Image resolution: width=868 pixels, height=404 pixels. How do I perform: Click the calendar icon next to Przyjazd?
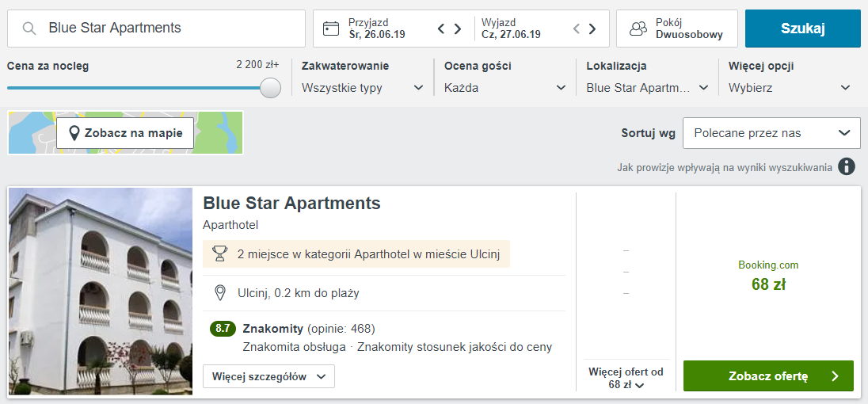pyautogui.click(x=331, y=29)
